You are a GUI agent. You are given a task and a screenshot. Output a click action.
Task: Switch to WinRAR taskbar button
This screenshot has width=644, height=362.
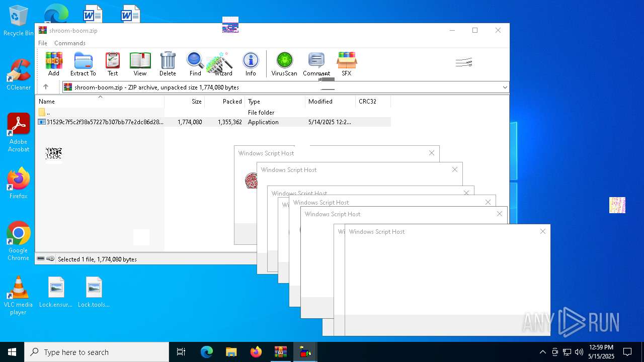[x=280, y=352]
